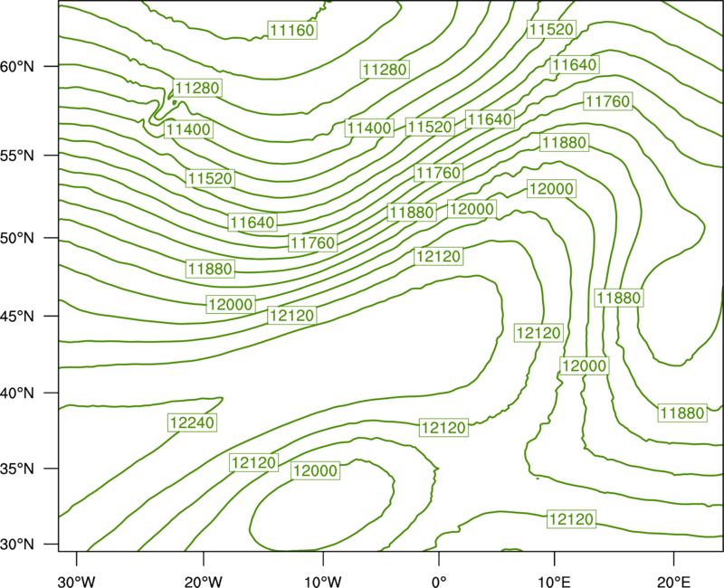Click the 10°E longitude axis label
The image size is (724, 588).
(554, 582)
